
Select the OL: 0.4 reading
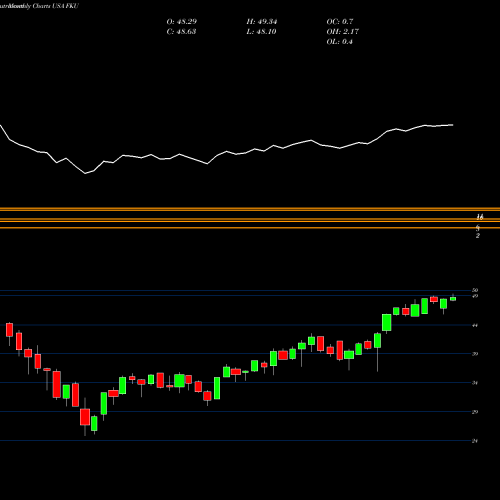click(339, 42)
